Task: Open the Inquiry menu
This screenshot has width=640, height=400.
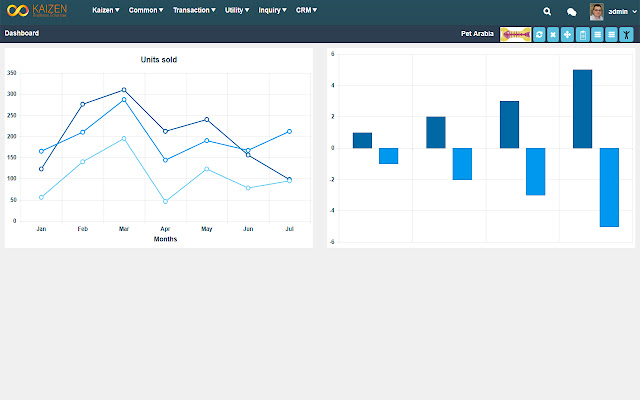Action: tap(272, 10)
